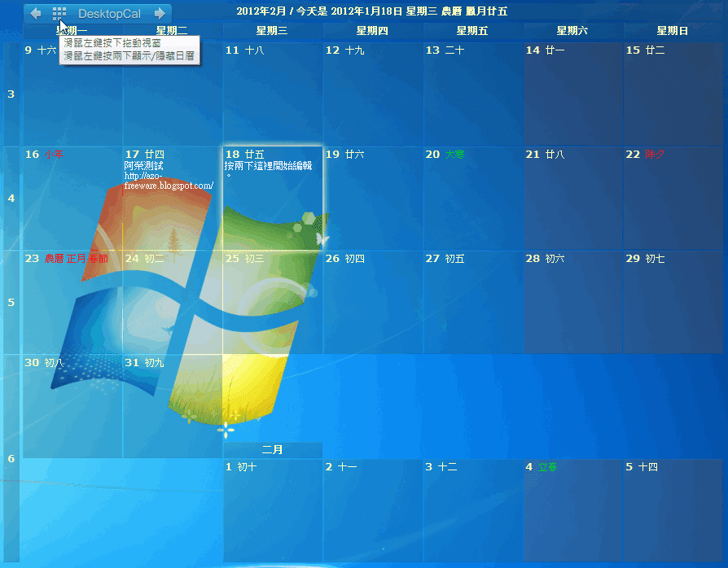Click the 星期六 weekday header

(572, 31)
